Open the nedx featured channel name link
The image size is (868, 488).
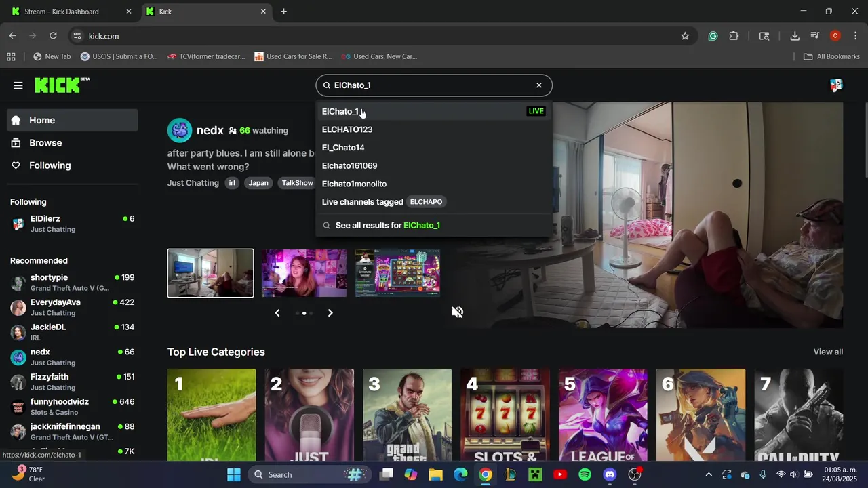210,130
